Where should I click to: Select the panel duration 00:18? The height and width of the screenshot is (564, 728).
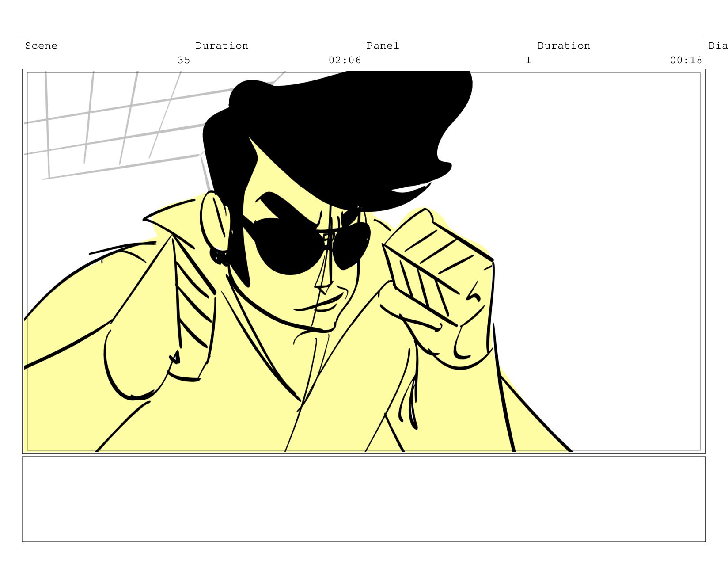pyautogui.click(x=686, y=60)
